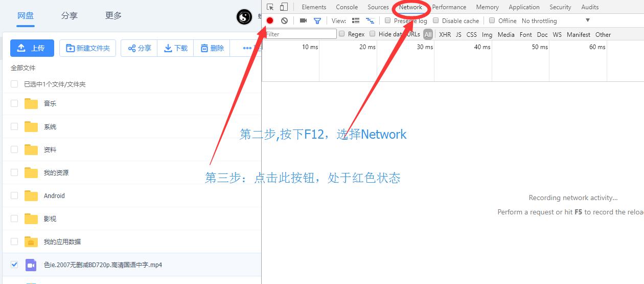
Task: Filter requests by Font
Action: pyautogui.click(x=525, y=34)
